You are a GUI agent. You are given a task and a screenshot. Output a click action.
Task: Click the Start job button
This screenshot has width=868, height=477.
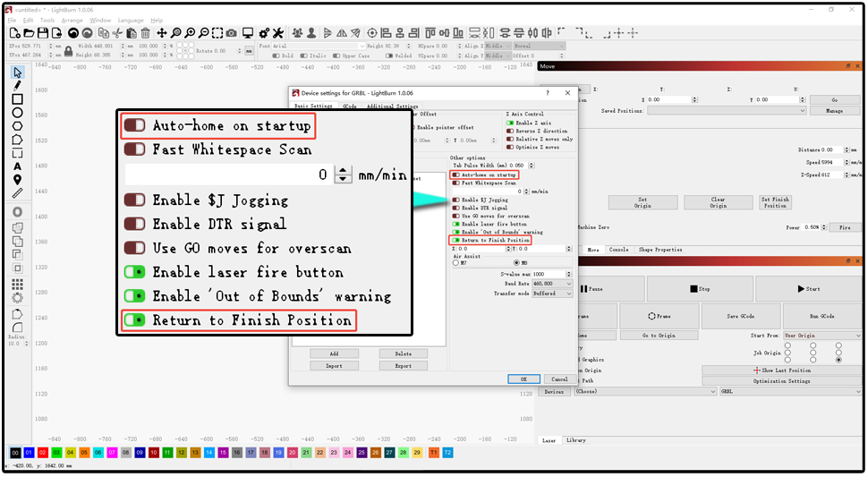(808, 289)
